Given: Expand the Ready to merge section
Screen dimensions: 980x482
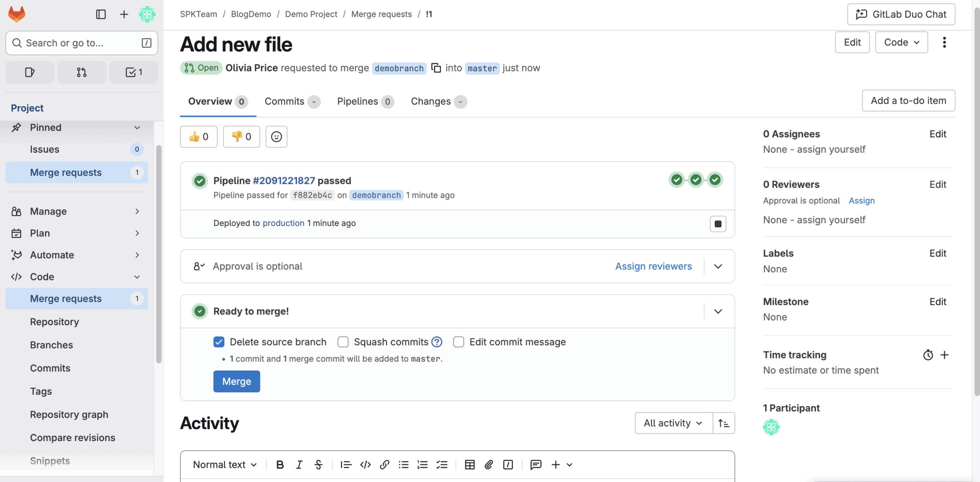Looking at the screenshot, I should (x=718, y=311).
